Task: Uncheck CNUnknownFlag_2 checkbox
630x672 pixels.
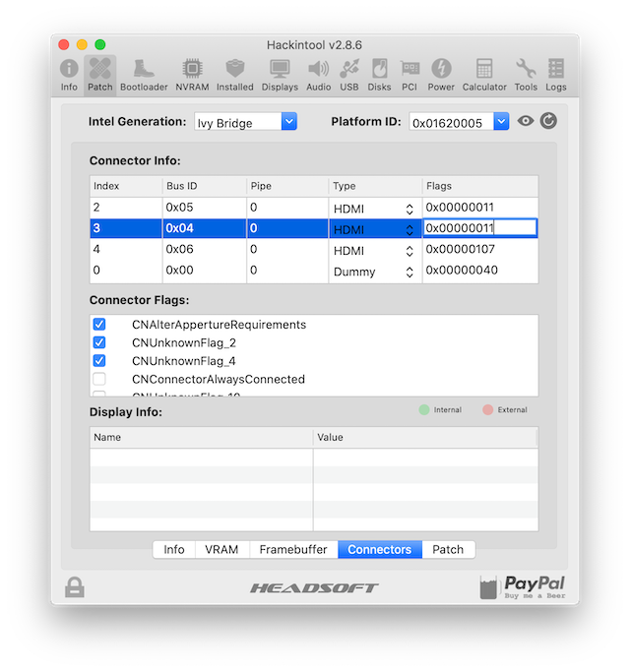Action: (99, 342)
